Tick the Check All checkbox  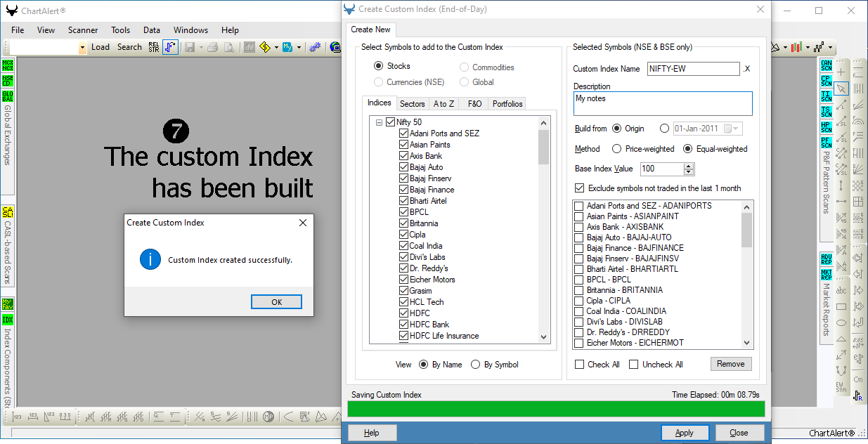pos(579,365)
